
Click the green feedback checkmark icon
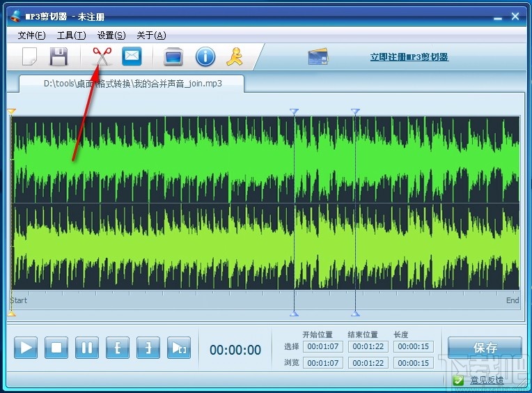pos(458,380)
